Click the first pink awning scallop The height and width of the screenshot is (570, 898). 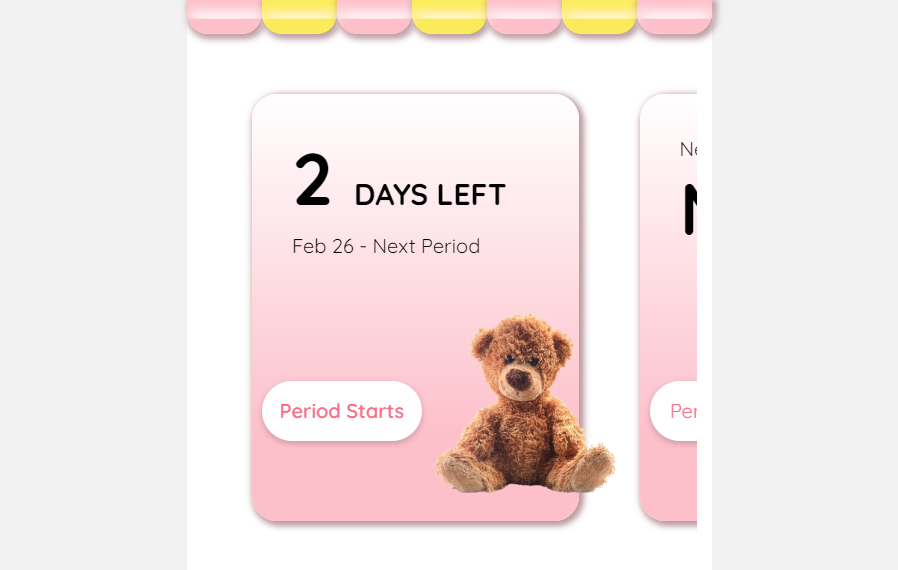click(224, 17)
